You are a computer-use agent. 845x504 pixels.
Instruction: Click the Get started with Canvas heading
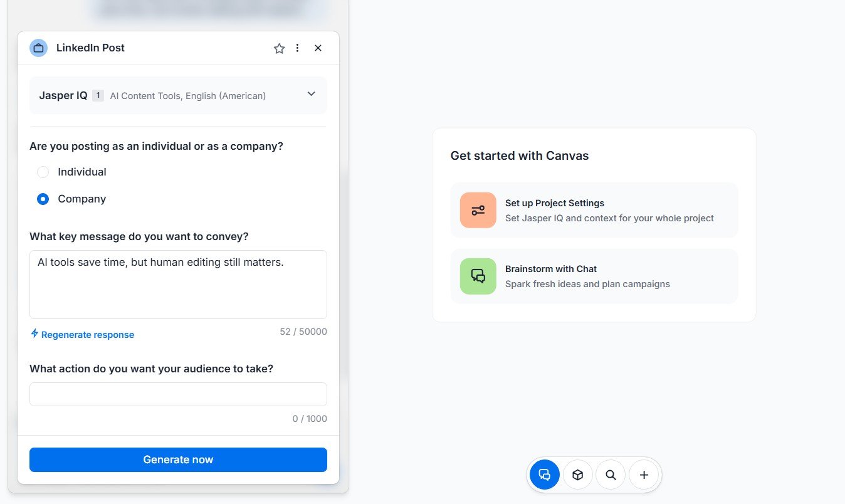(x=519, y=156)
